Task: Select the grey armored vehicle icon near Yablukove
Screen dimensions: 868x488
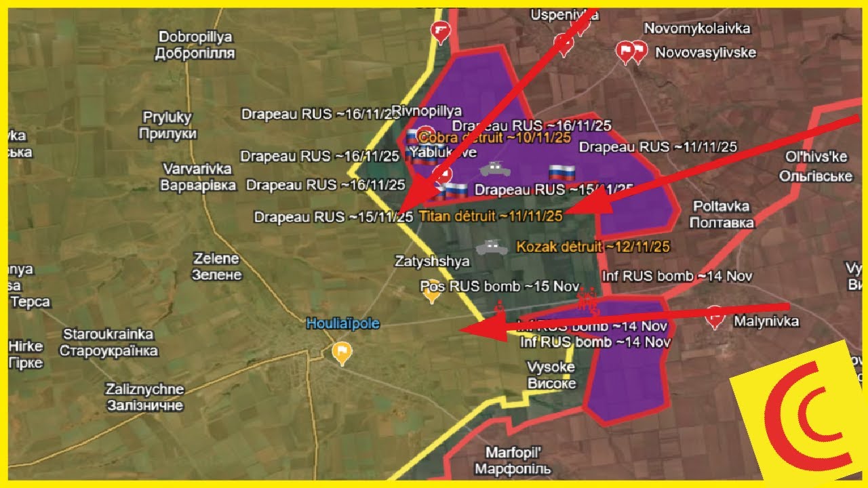Action: click(x=496, y=167)
